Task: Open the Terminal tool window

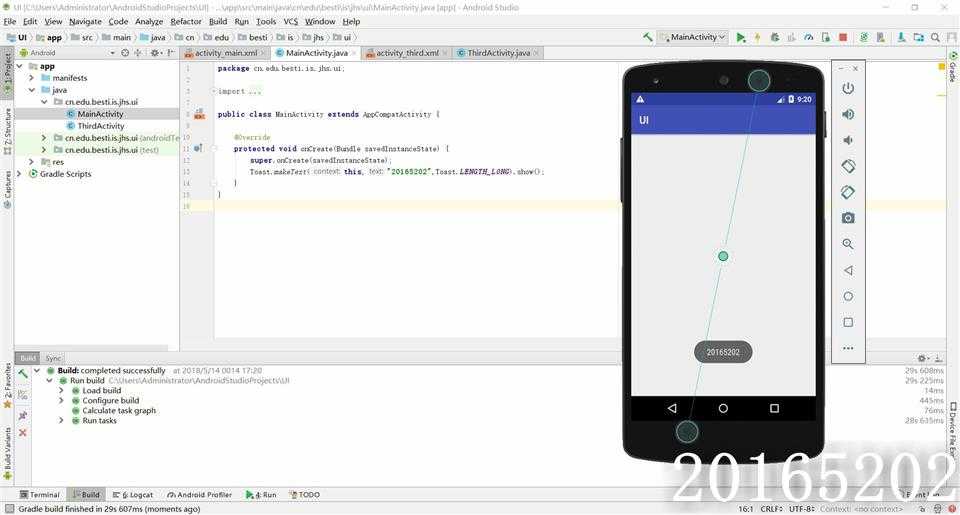Action: click(39, 495)
